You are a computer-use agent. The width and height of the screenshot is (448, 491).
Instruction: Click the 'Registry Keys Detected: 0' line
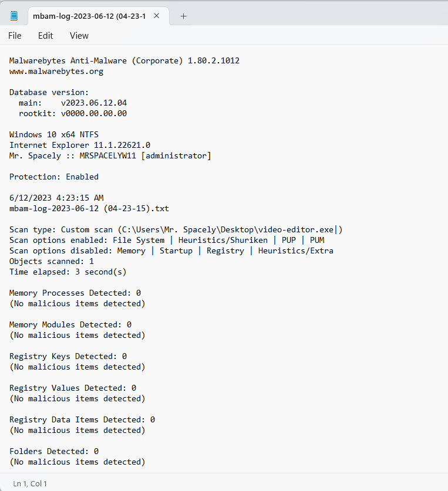[x=68, y=356]
